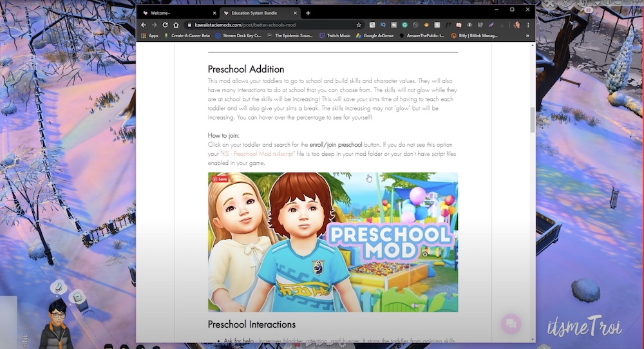Open the IQ extension icon

coord(383,25)
